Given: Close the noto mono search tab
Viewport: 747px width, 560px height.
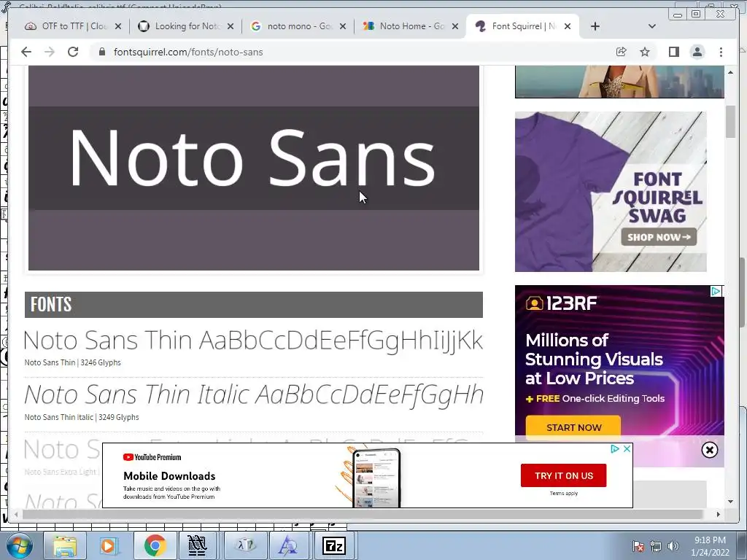Looking at the screenshot, I should pos(343,26).
